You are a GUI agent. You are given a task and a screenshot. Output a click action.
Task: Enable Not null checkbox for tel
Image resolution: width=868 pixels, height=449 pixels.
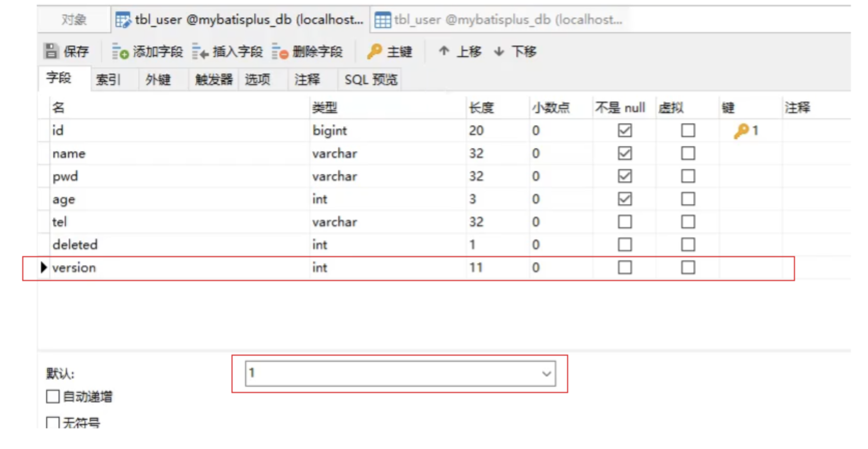coord(625,222)
